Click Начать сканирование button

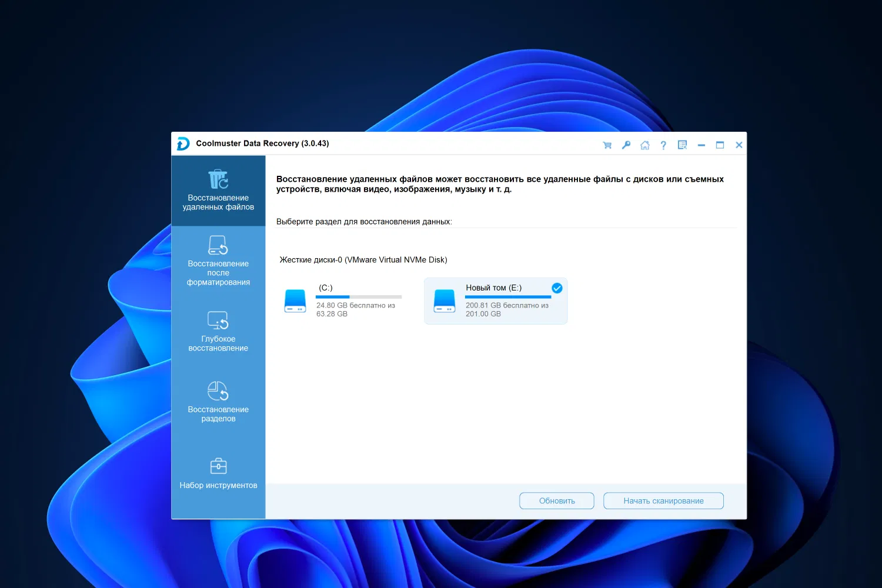[663, 501]
